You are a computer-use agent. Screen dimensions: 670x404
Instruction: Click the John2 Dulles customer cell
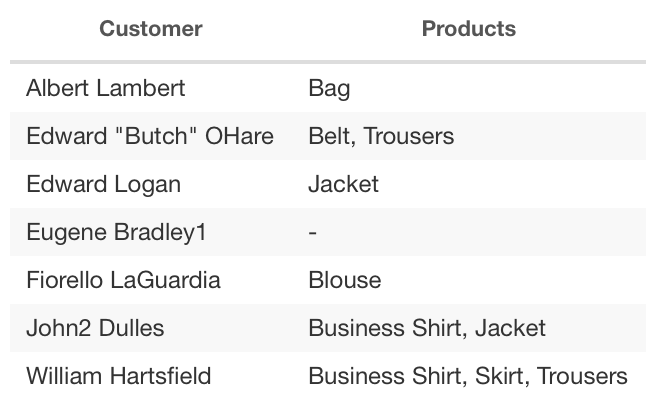click(95, 328)
